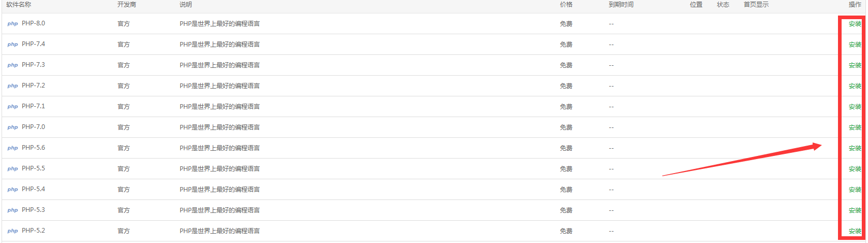The height and width of the screenshot is (243, 868).
Task: Click the php icon beside PHP-7.0
Action: [12, 127]
